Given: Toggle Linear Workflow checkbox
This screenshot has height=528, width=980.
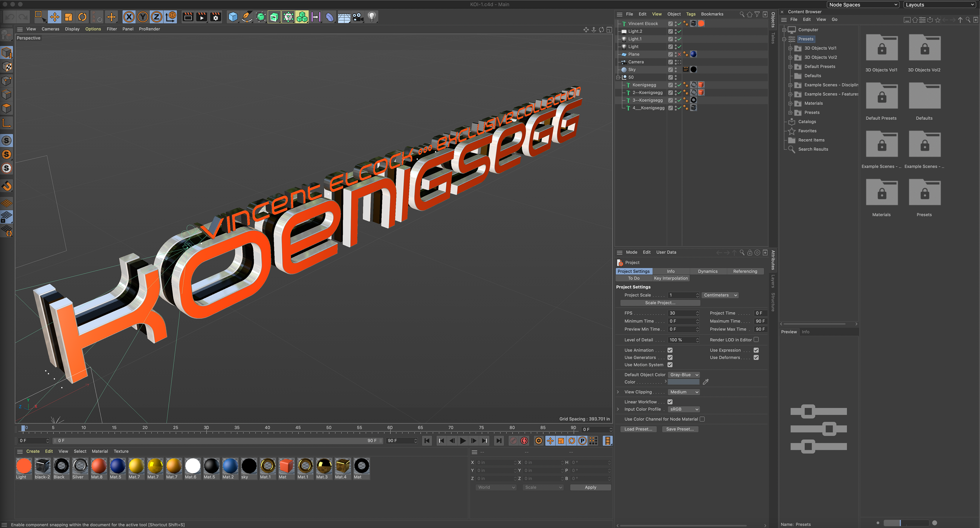Looking at the screenshot, I should 670,402.
